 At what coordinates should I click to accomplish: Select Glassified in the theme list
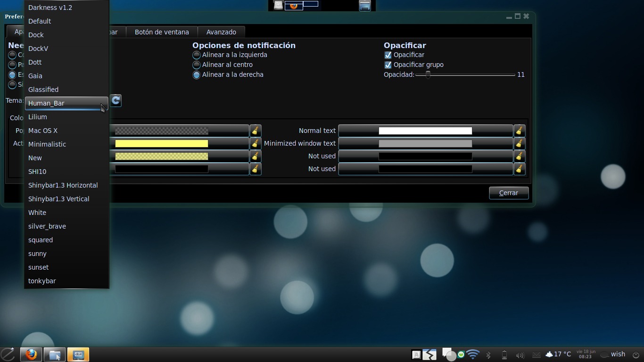[x=66, y=90]
